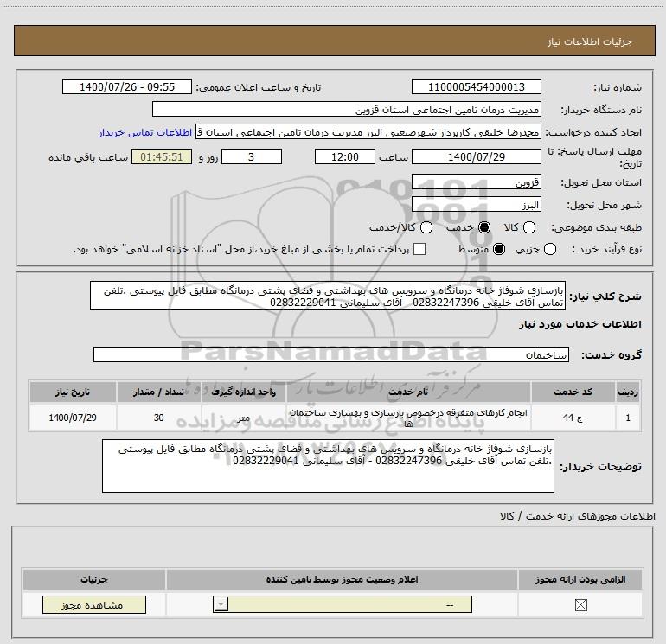This screenshot has height=644, width=666.
Task: Click the کد خدمت column header
Action: pyautogui.click(x=573, y=392)
